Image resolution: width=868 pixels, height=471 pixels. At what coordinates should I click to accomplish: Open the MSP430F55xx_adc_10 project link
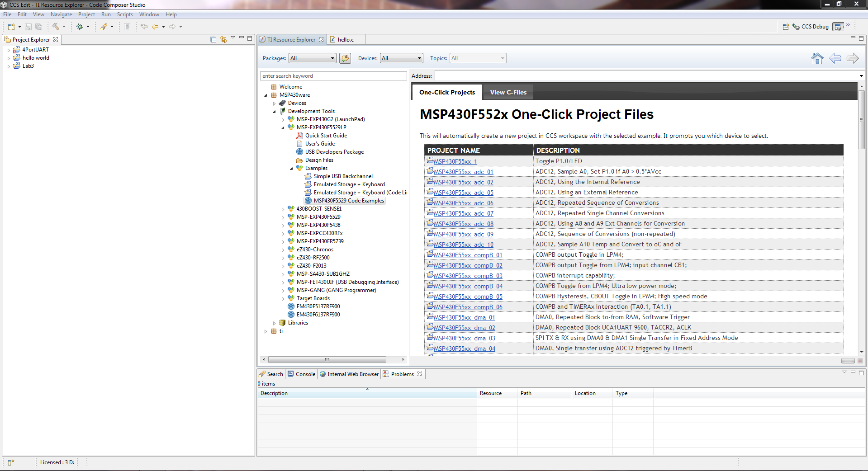[x=463, y=245]
